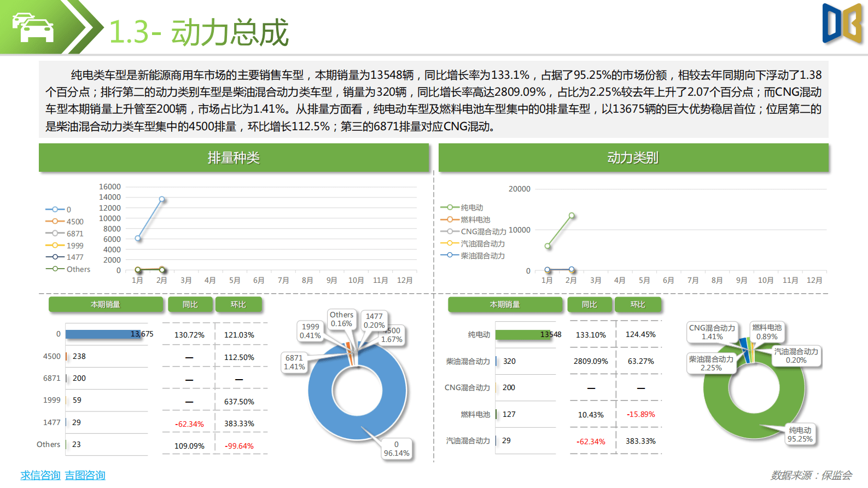Viewport: 868px width, 488px height.
Task: Open the 求信咨询 link
Action: 40,475
